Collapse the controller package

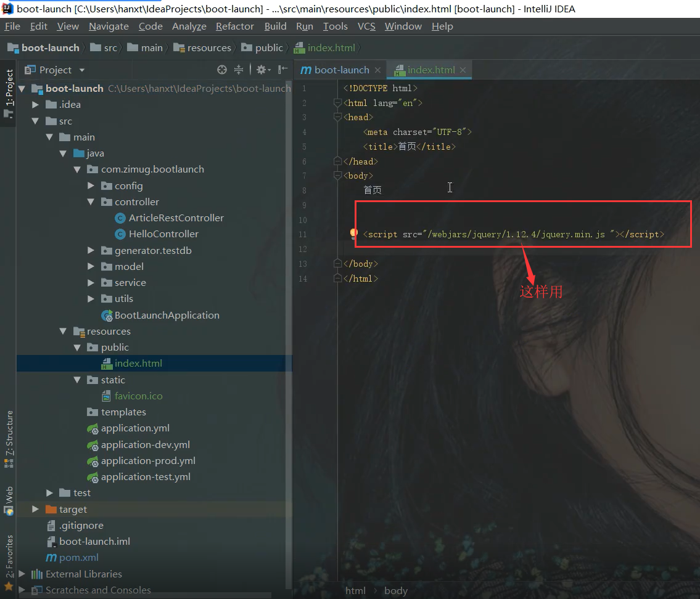pyautogui.click(x=91, y=202)
